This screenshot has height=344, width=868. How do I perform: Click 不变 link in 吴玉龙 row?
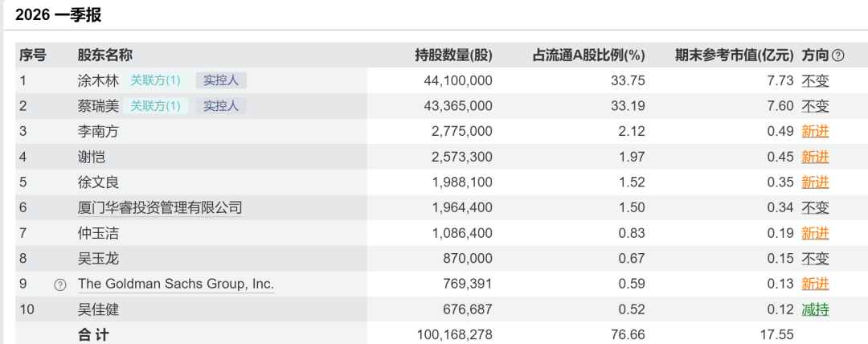pyautogui.click(x=816, y=259)
